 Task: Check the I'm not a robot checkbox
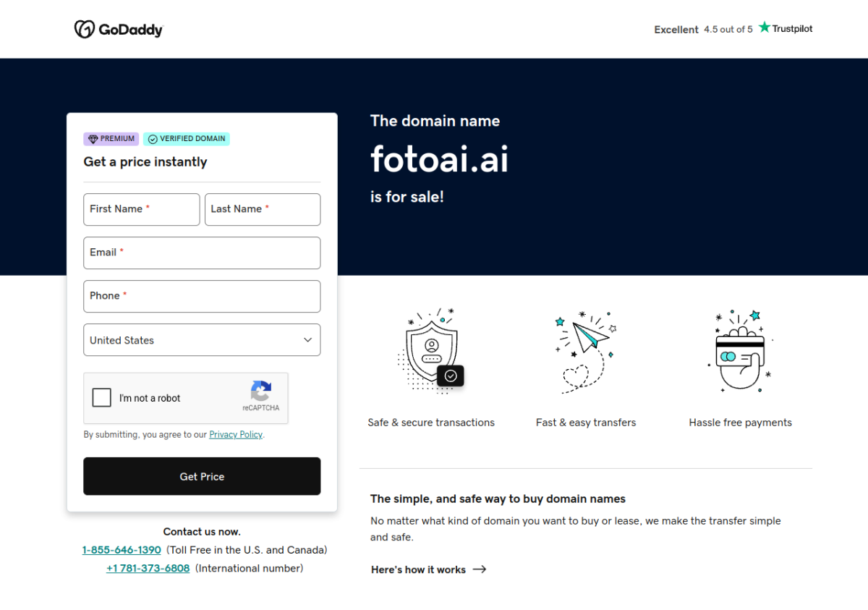tap(102, 397)
